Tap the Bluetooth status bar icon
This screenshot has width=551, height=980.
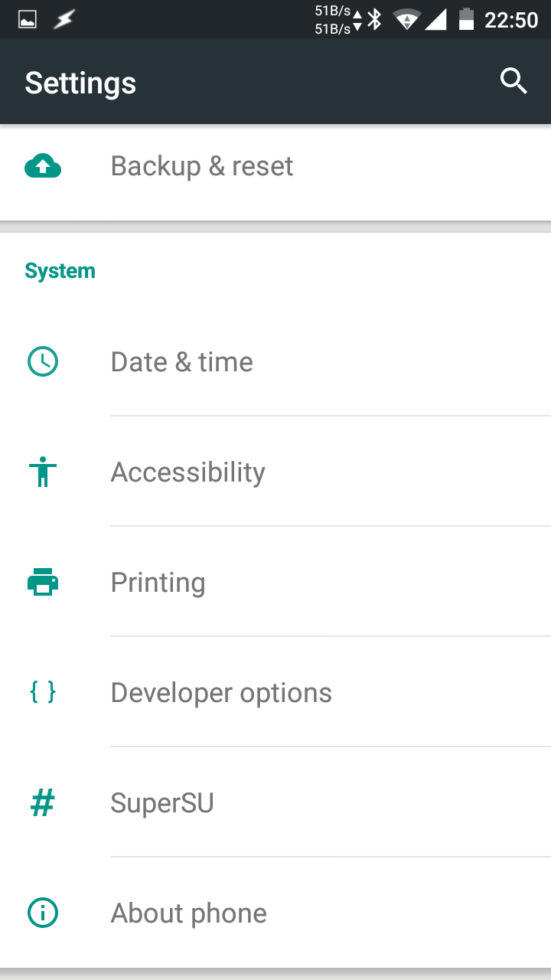pos(374,19)
